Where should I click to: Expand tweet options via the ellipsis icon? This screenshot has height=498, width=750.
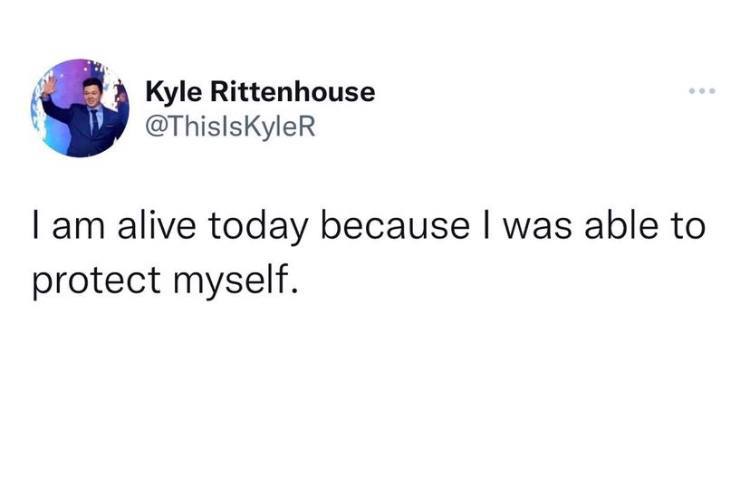(702, 90)
